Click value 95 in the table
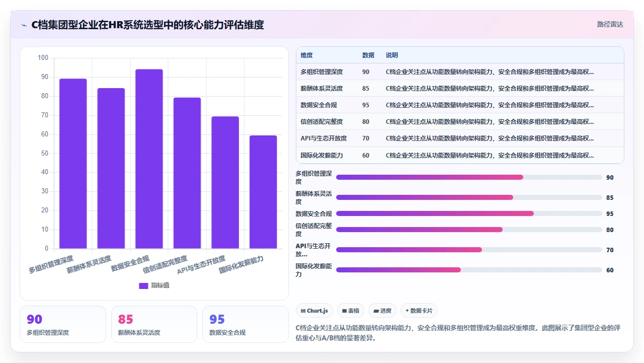Viewport: 644px width, 363px height. [365, 105]
